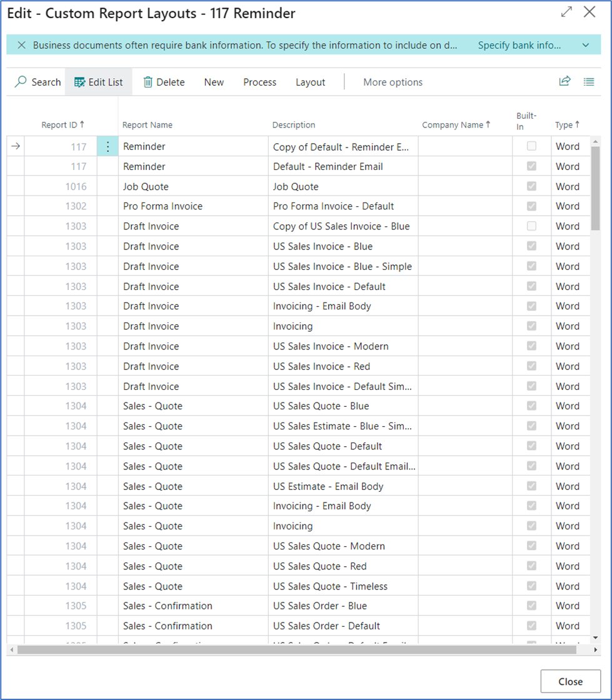Sort by the Type column header
Image resolution: width=612 pixels, height=700 pixels.
pos(564,124)
